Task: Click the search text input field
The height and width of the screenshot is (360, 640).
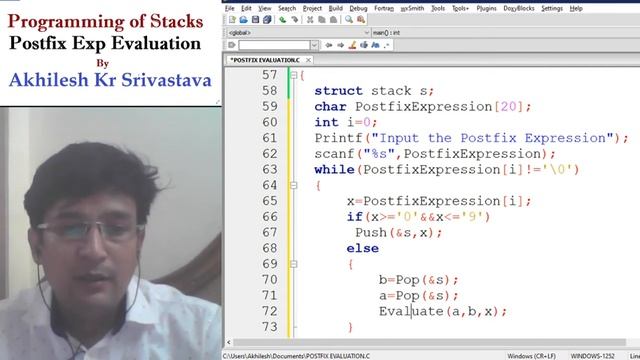Action: 274,45
